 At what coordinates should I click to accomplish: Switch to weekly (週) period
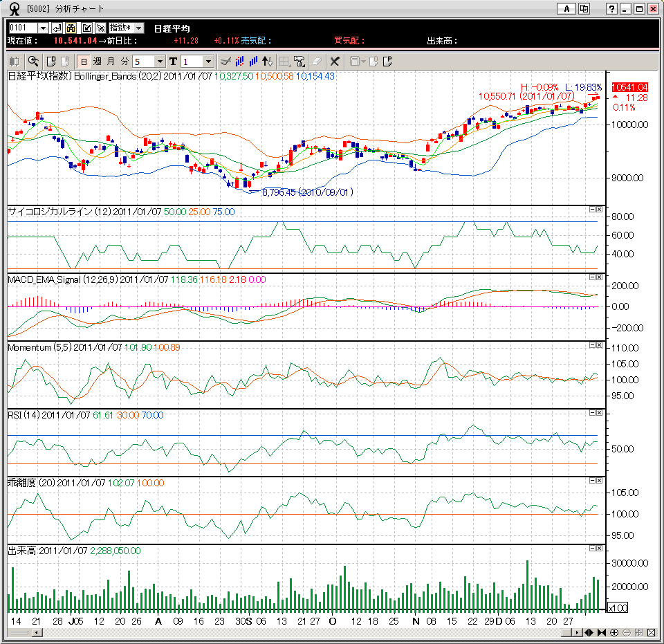point(97,61)
